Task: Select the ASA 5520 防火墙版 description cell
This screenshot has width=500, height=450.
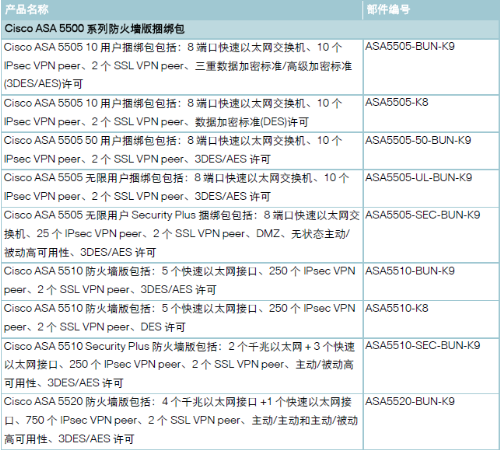Action: tap(181, 420)
